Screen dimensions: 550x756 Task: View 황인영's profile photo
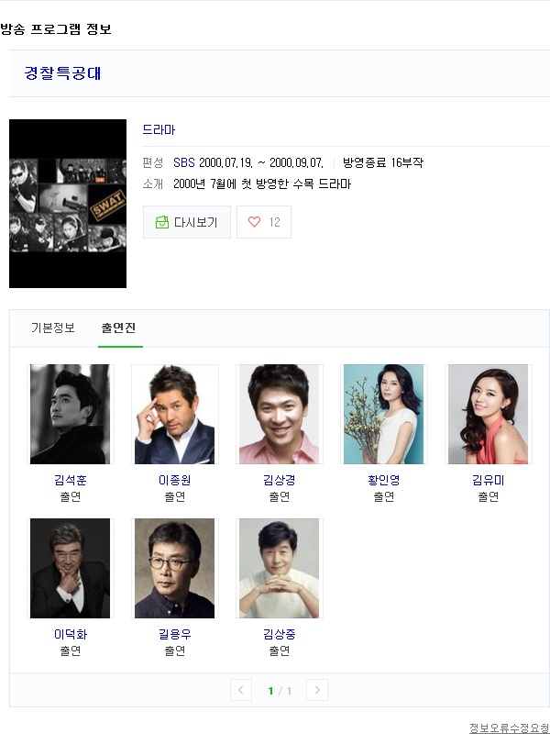384,415
